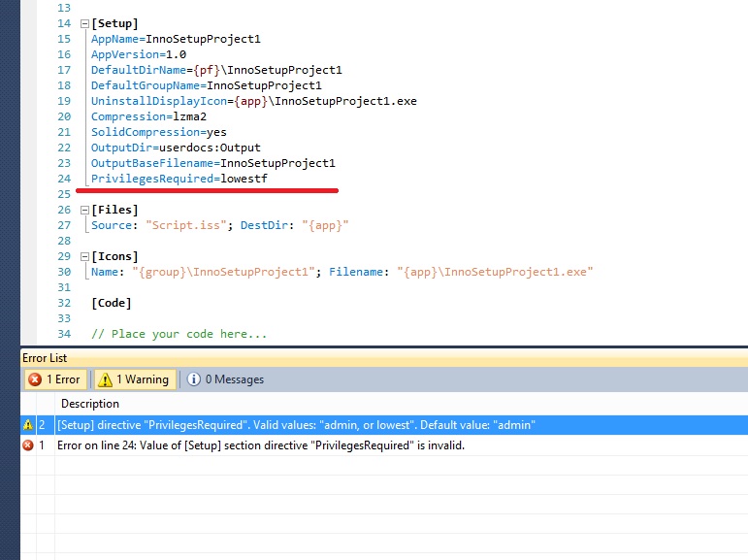Select the Error on line 24 row
748x560 pixels.
[384, 445]
